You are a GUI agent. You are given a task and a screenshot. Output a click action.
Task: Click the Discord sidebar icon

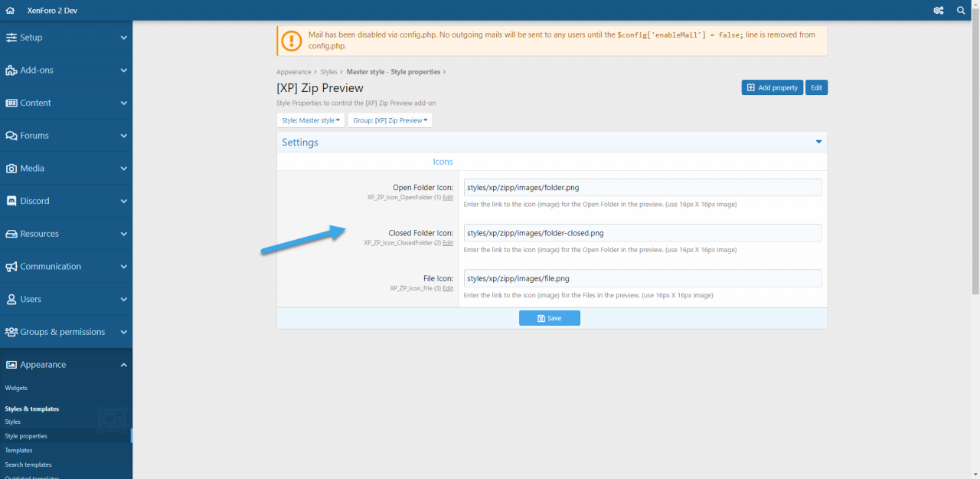coord(11,201)
